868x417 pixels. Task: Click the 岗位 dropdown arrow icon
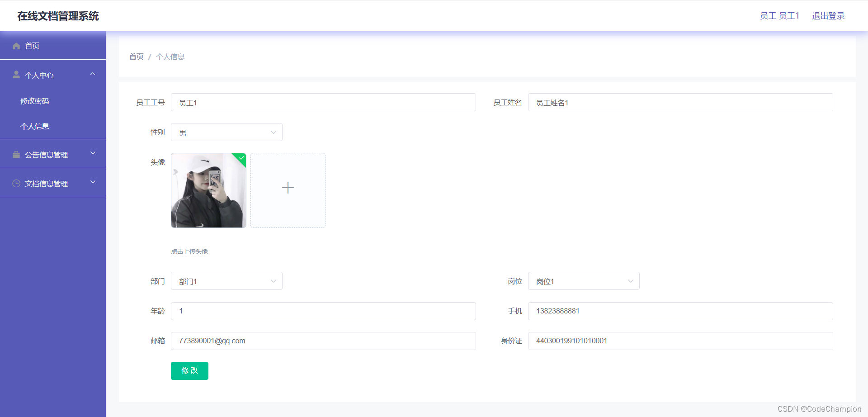tap(631, 281)
